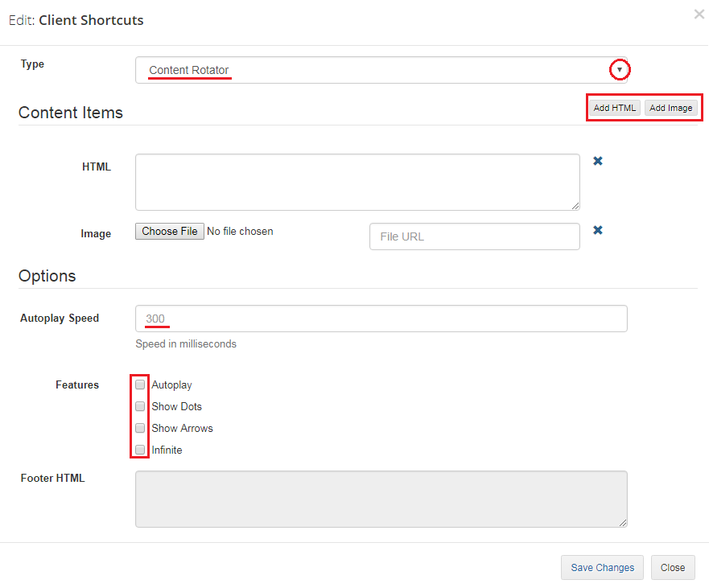Click the Infinite label
The image size is (709, 588).
coord(167,450)
